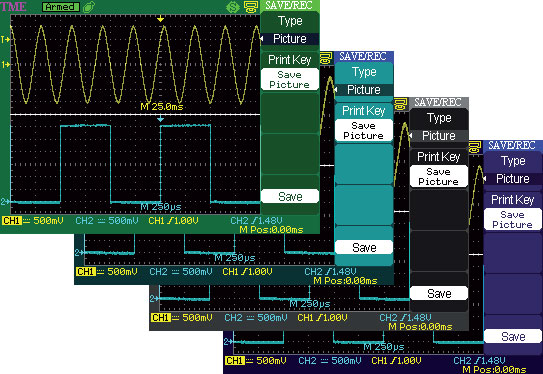Click the printer icon on the gray screen
543x374 pixels.
400,104
